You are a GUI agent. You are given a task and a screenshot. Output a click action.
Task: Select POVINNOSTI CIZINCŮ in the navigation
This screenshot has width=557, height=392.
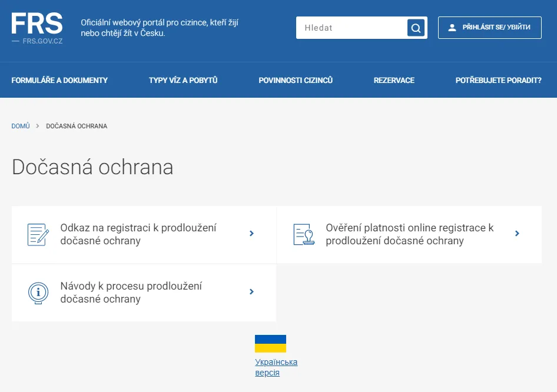click(297, 80)
